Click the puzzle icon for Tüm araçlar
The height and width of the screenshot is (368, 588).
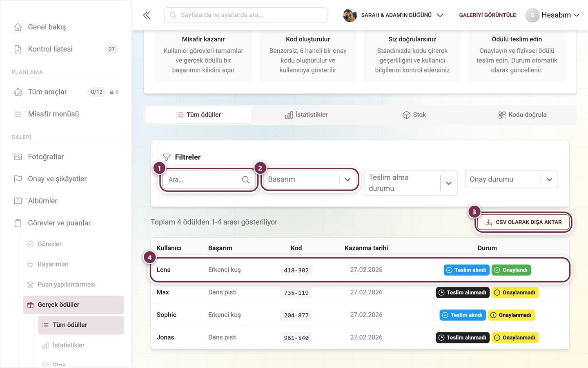coord(18,92)
